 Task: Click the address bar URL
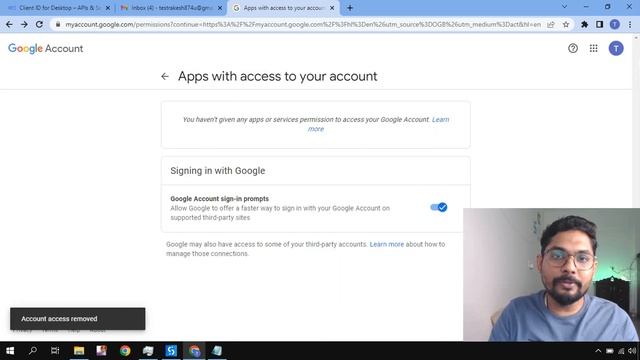(303, 24)
